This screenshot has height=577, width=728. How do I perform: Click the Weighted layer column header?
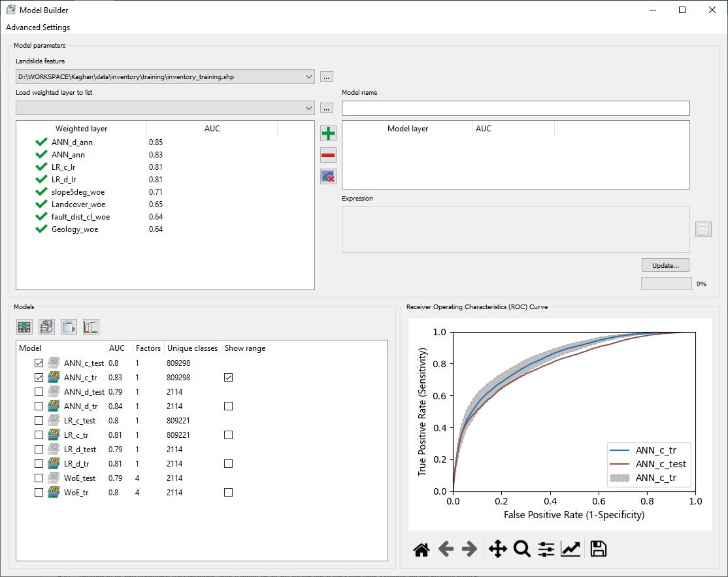[81, 129]
